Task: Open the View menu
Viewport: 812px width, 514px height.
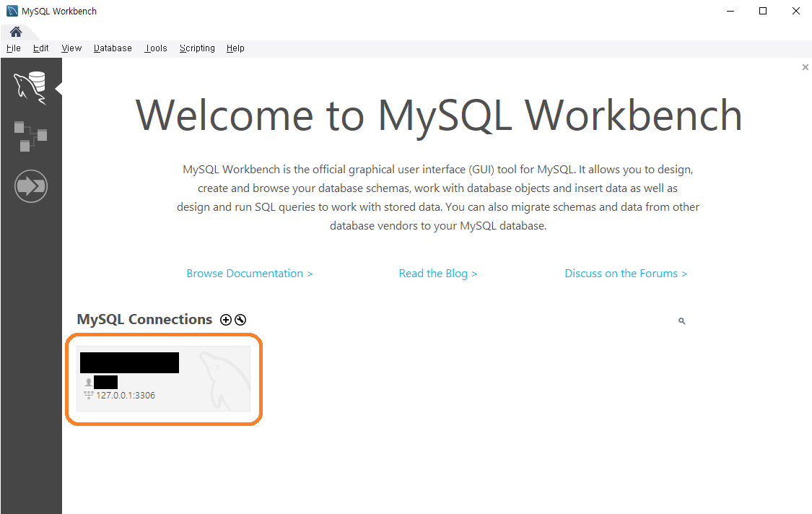Action: coord(71,48)
